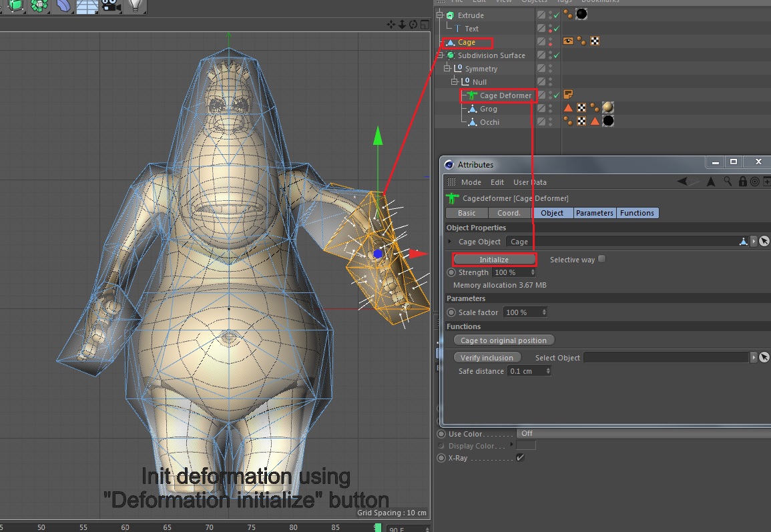This screenshot has width=771, height=532.
Task: Expand the Cage Object disclosure triangle
Action: coord(449,242)
